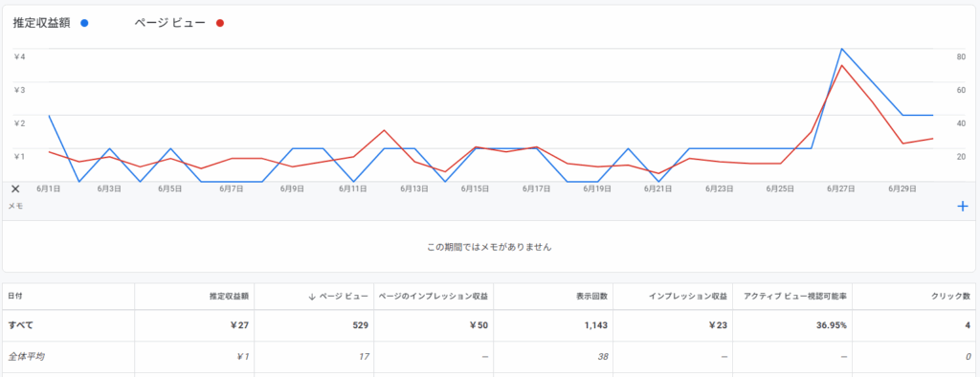980x377 pixels.
Task: Select the すべて totals row
Action: point(490,325)
